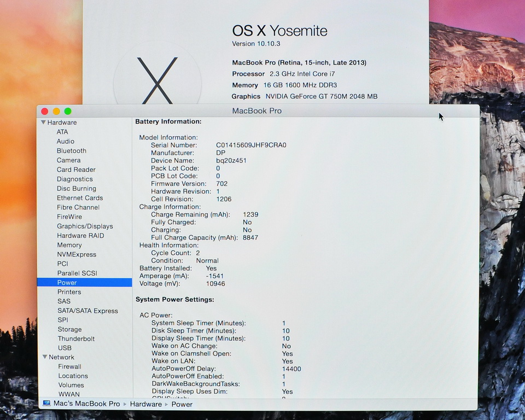Select Diagnostics in the sidebar
525x420 pixels.
[75, 179]
